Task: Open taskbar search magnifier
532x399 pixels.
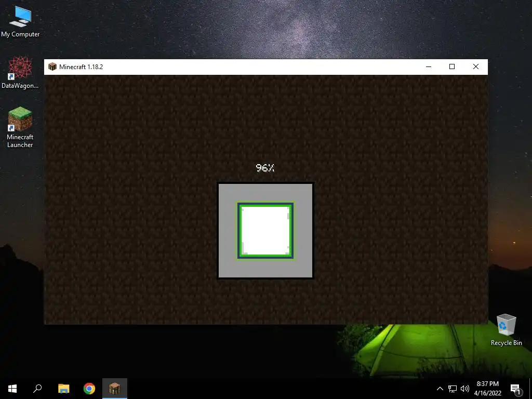Action: click(37, 389)
